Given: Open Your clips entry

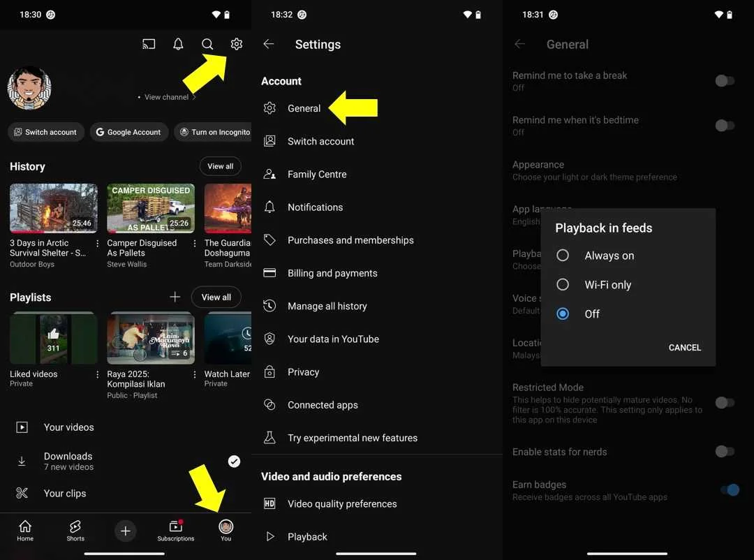Looking at the screenshot, I should click(126, 493).
